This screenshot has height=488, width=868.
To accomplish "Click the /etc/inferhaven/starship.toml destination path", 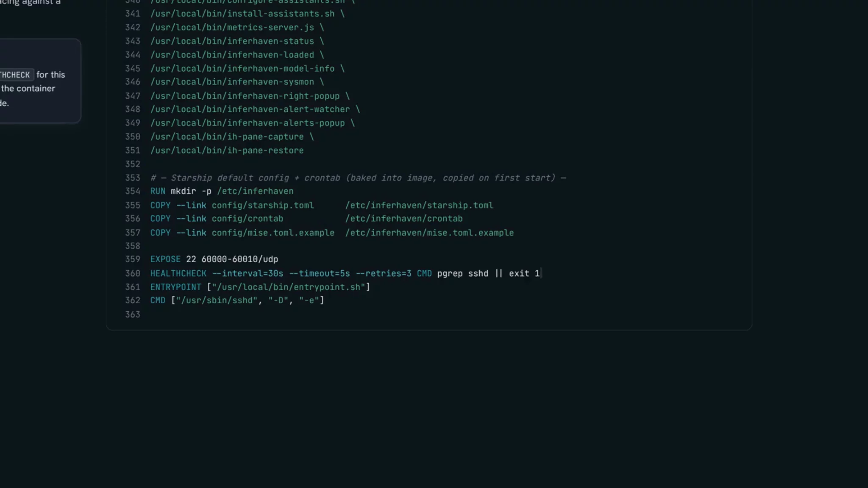I will tap(419, 205).
